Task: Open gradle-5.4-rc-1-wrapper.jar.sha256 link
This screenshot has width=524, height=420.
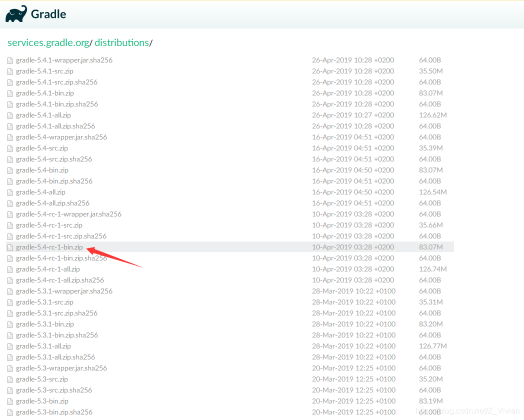Action: [68, 214]
